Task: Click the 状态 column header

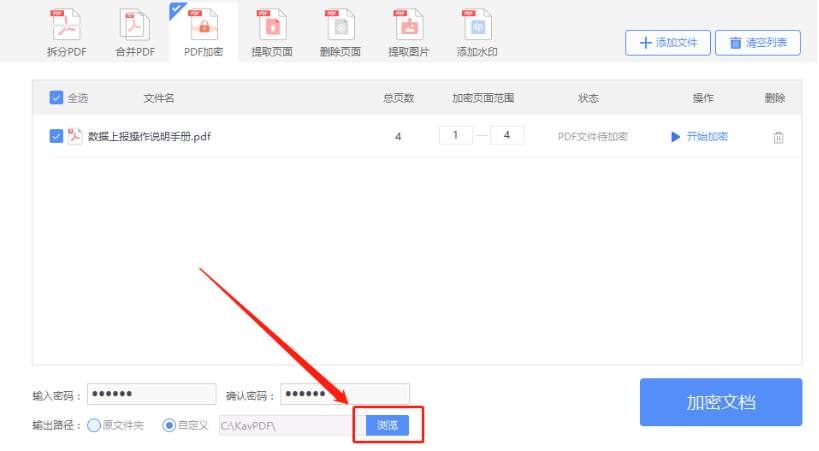Action: pos(588,98)
